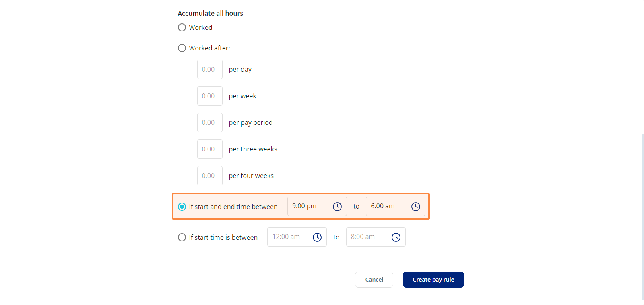Image resolution: width=644 pixels, height=305 pixels.
Task: Open clock picker for 9:00 pm field
Action: (337, 206)
